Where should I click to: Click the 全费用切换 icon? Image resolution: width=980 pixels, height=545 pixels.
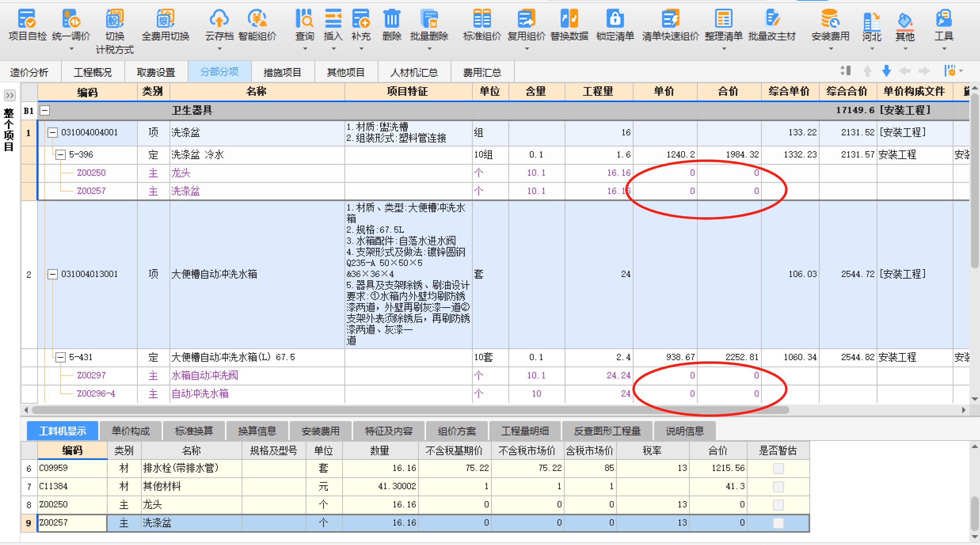click(166, 19)
